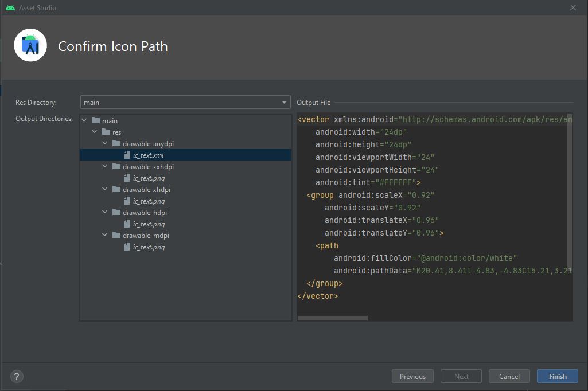Select ic_text.png under drawable-hdpi

click(x=149, y=224)
